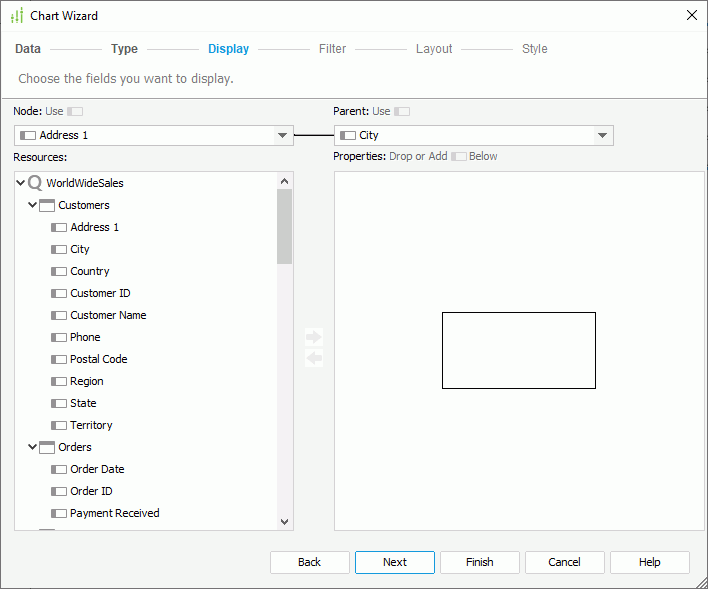Click the remove field left arrow icon

pyautogui.click(x=314, y=358)
